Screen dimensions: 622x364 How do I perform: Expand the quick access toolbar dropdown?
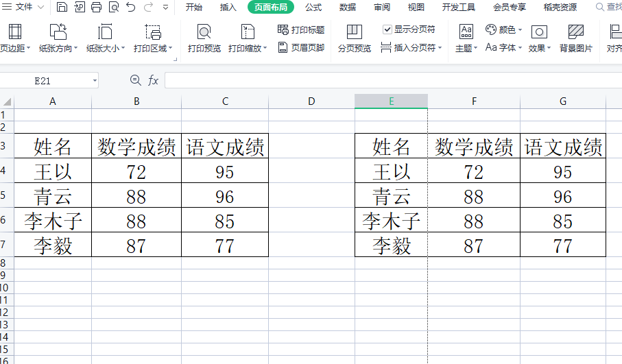(x=166, y=7)
